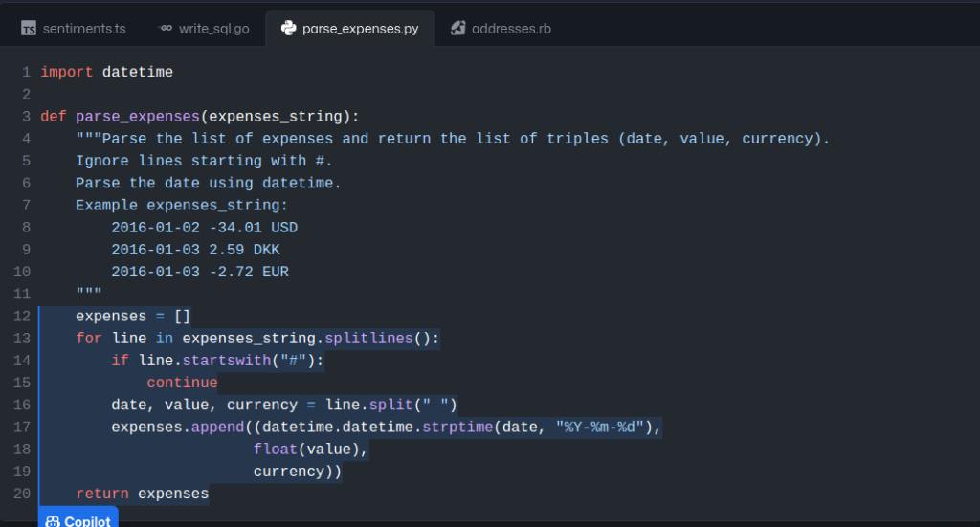This screenshot has width=980, height=527.
Task: Select the parse_expenses.py tab
Action: pos(350,29)
